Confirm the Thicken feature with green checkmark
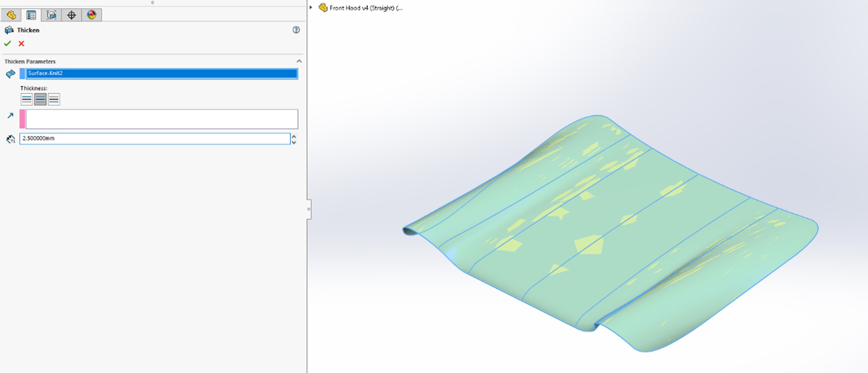 [8, 44]
